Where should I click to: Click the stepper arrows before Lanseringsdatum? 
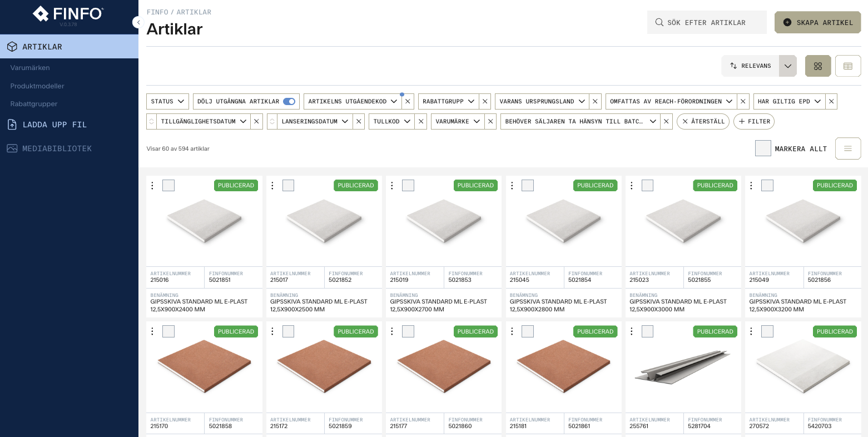(x=272, y=121)
